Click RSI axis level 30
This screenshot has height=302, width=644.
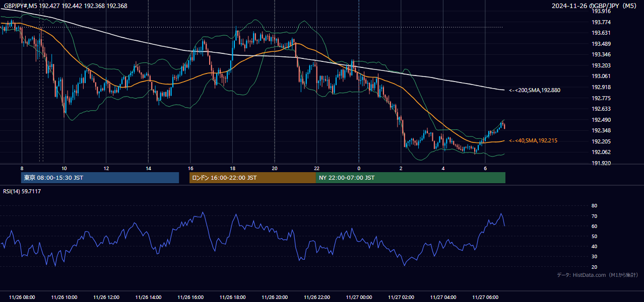click(x=594, y=257)
